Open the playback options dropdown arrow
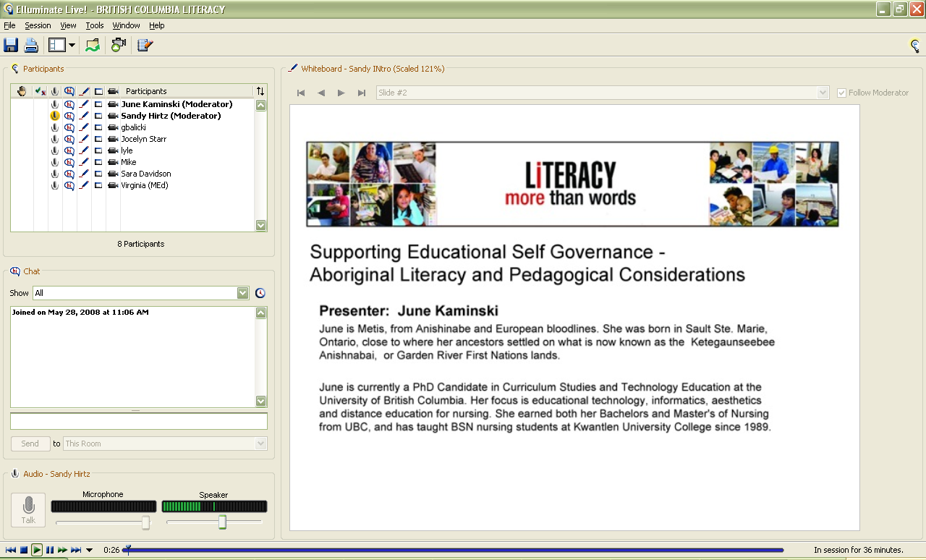Viewport: 926px width, 560px height. [89, 550]
